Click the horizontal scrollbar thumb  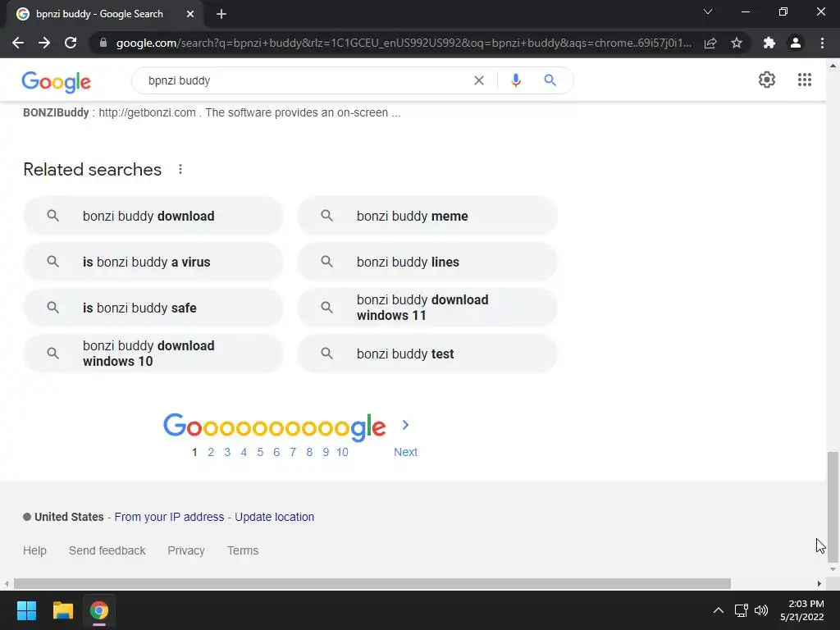coord(372,583)
